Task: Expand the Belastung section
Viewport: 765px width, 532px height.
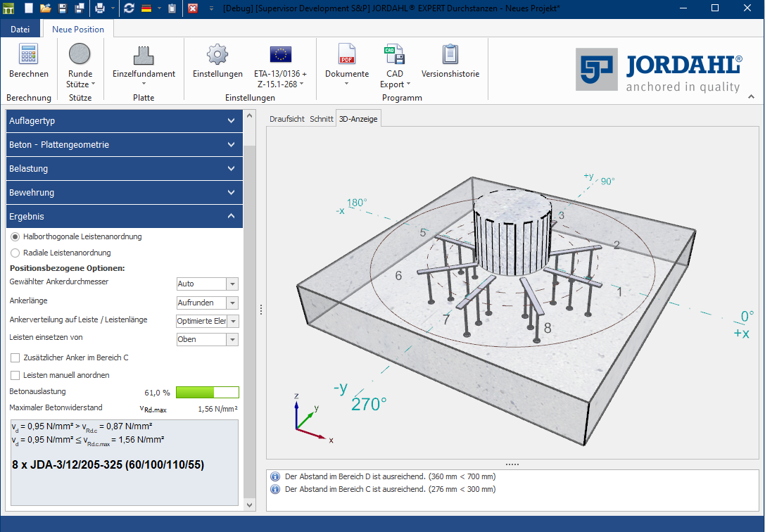Action: click(x=125, y=169)
